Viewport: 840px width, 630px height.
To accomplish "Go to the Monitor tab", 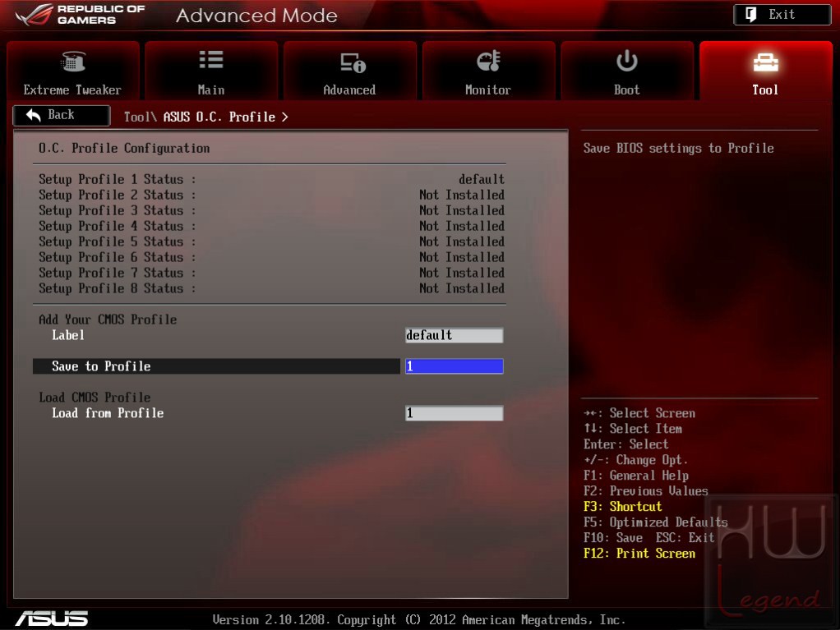I will pyautogui.click(x=488, y=71).
